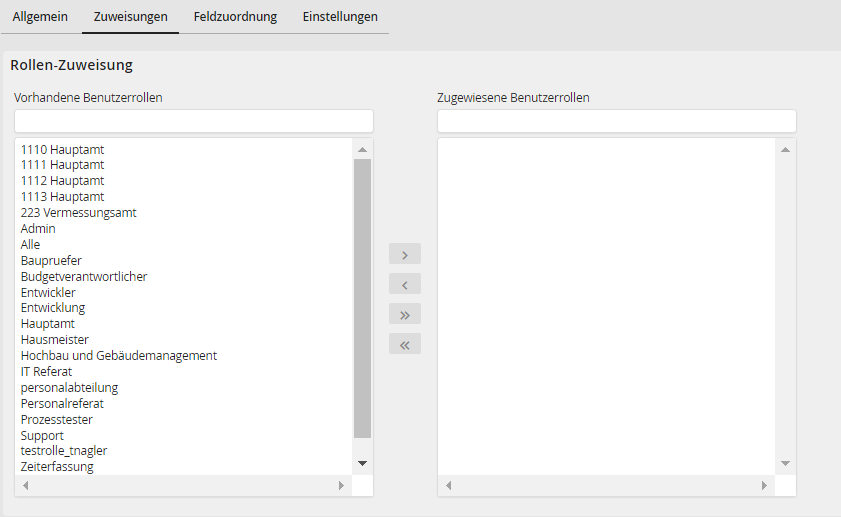The width and height of the screenshot is (841, 517).
Task: Select the IT Referat entry
Action: [x=46, y=372]
